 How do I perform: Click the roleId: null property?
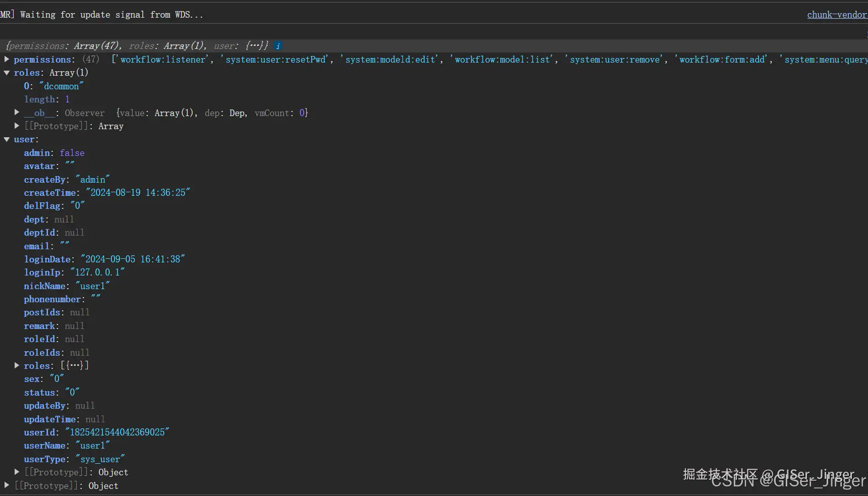click(54, 339)
